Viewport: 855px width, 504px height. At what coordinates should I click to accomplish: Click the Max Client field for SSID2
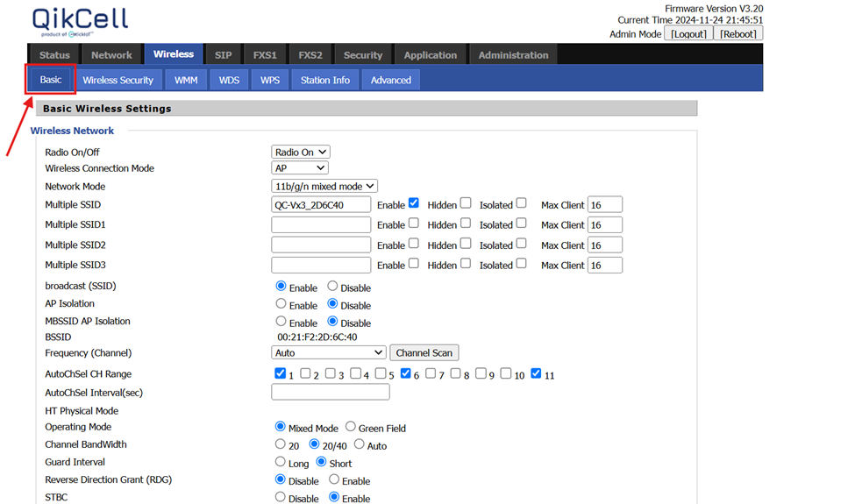[x=604, y=245]
